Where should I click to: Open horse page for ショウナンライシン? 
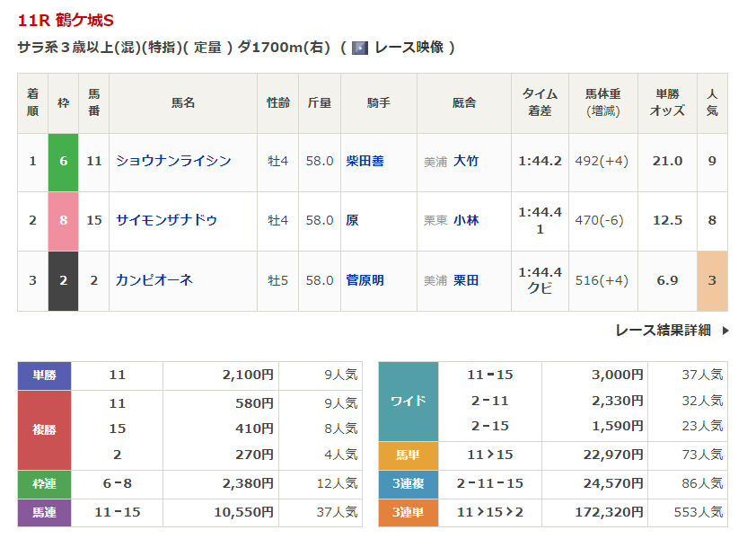click(173, 161)
